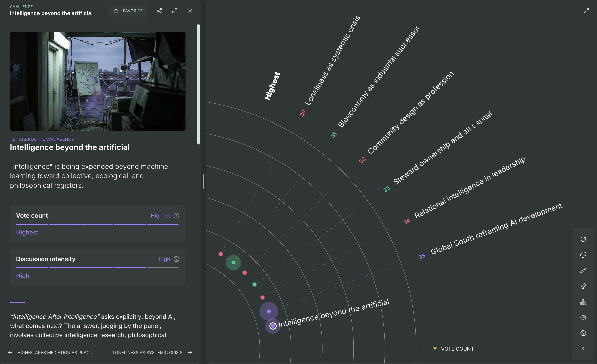The image size is (597, 364).
Task: Open the challenge image thumbnail
Action: pos(98,81)
